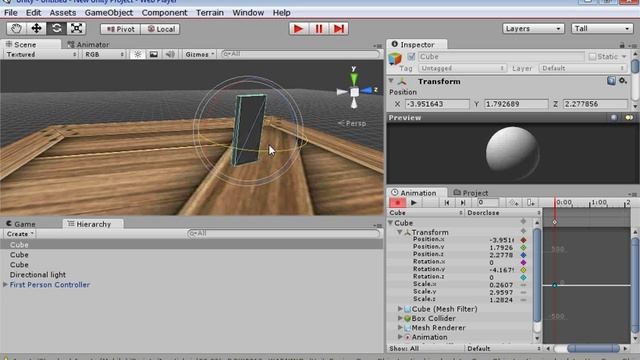Click the Add Event icon
This screenshot has height=360, width=640.
(x=530, y=202)
